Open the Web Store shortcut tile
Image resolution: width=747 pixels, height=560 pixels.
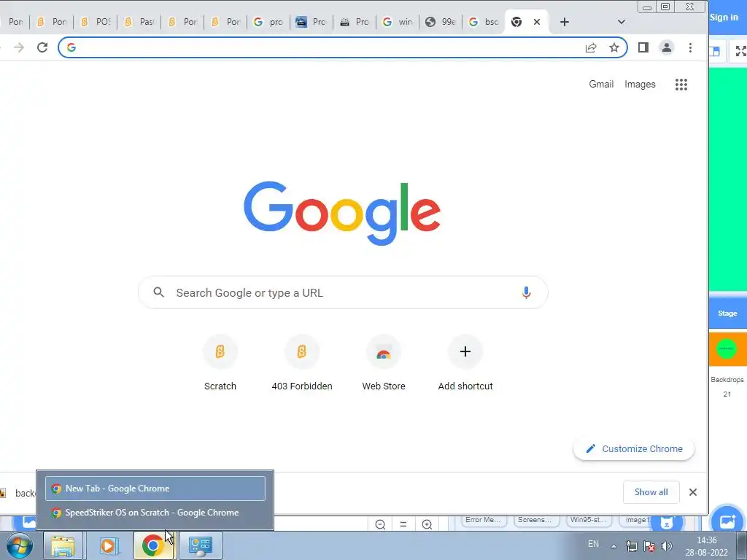coord(384,363)
